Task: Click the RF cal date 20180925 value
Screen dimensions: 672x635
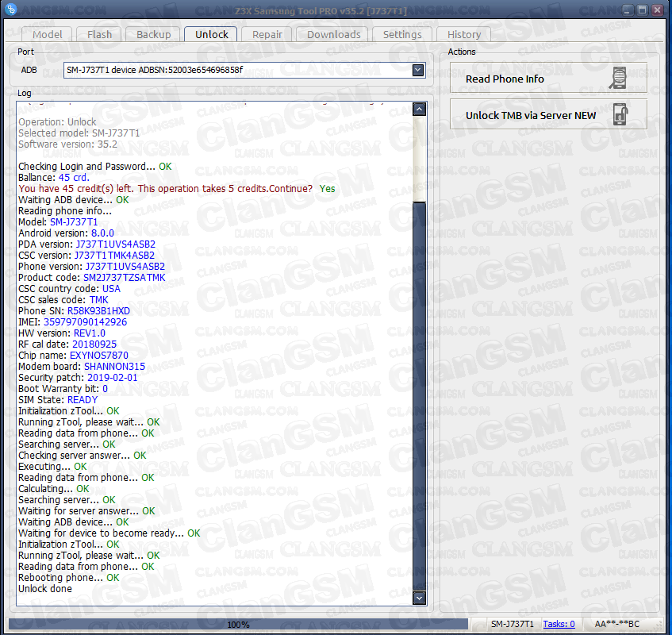Action: pos(94,344)
